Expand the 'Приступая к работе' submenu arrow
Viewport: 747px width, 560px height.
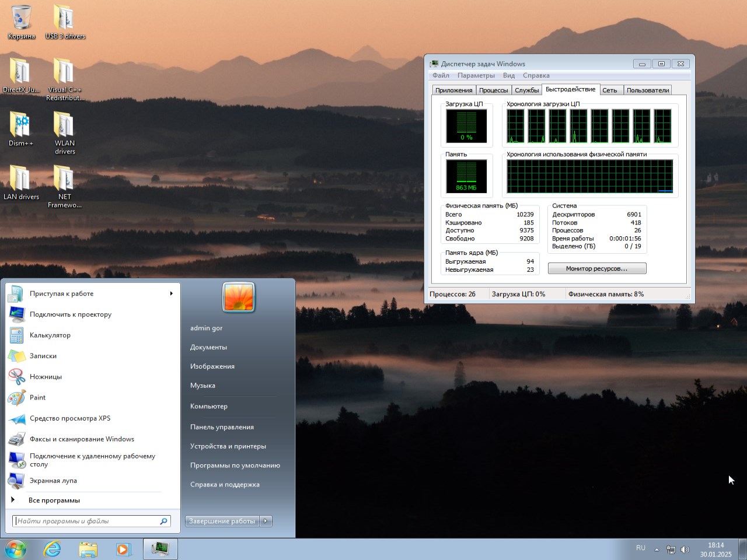pos(171,293)
